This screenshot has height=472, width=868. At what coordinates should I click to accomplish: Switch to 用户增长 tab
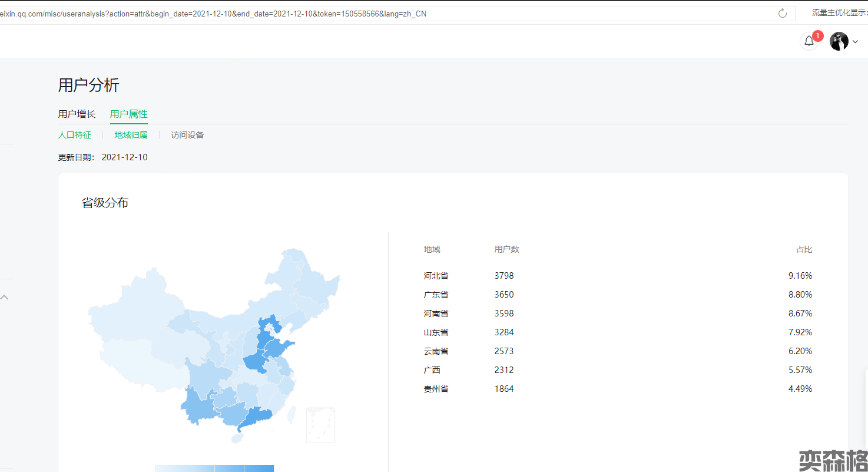click(77, 114)
